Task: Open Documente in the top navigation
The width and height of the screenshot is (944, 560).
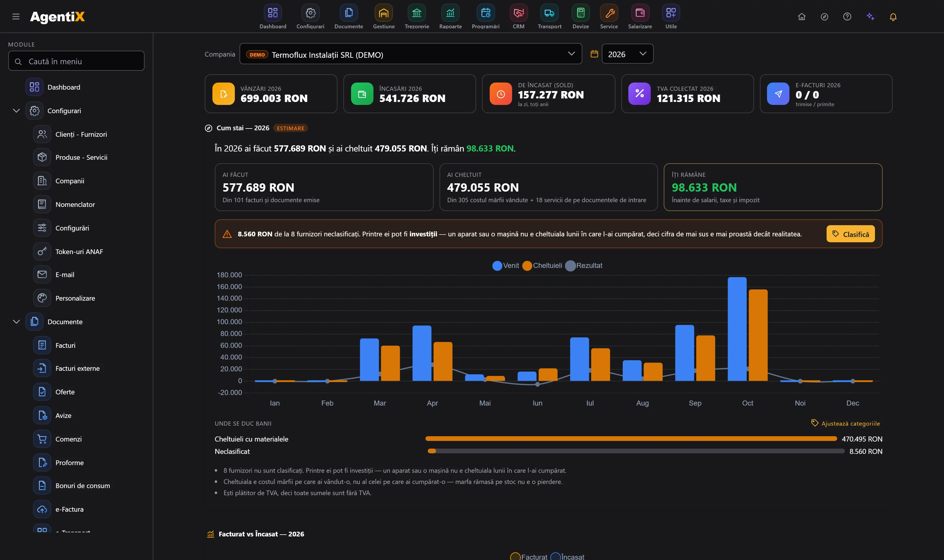Action: pyautogui.click(x=348, y=17)
